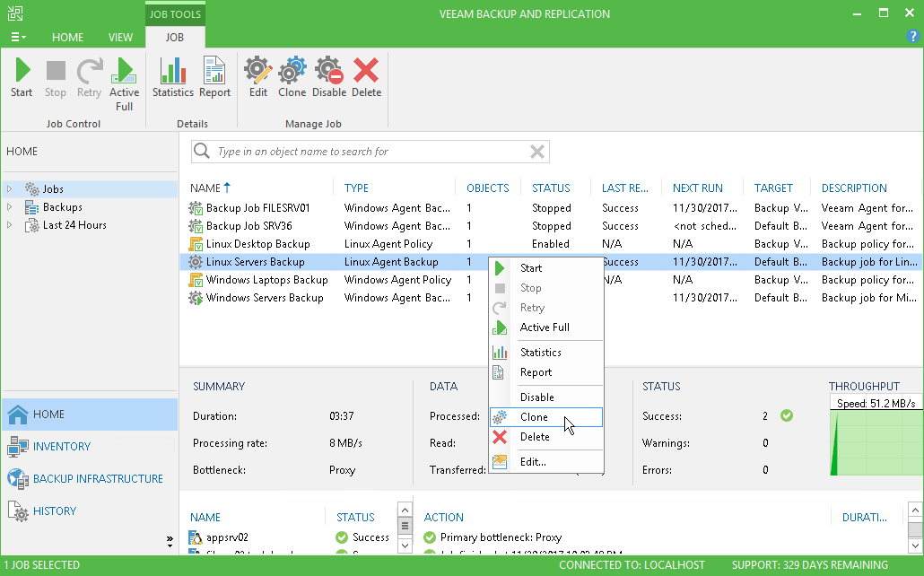This screenshot has height=576, width=924.
Task: Run an Active Full from the ribbon
Action: [x=124, y=84]
